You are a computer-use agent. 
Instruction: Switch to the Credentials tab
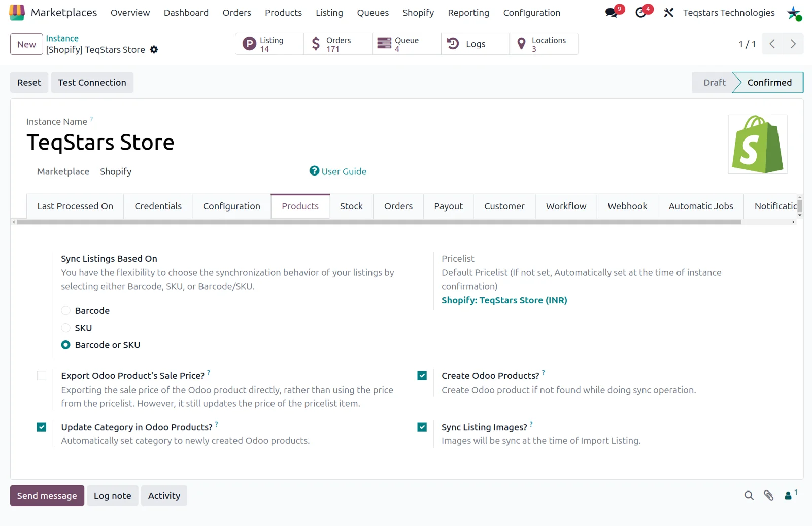158,206
